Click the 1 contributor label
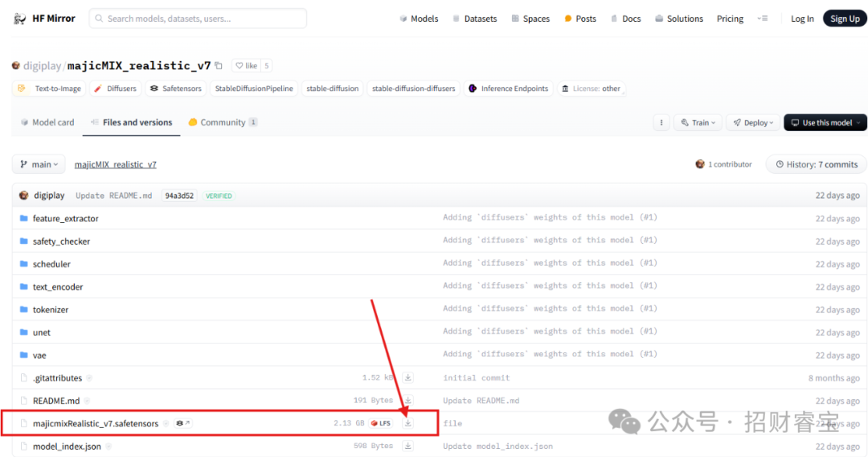Image resolution: width=868 pixels, height=457 pixels. click(x=724, y=164)
